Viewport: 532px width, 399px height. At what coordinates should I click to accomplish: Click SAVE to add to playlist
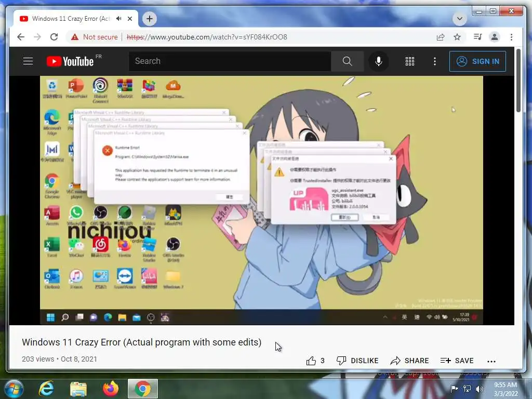(x=457, y=361)
